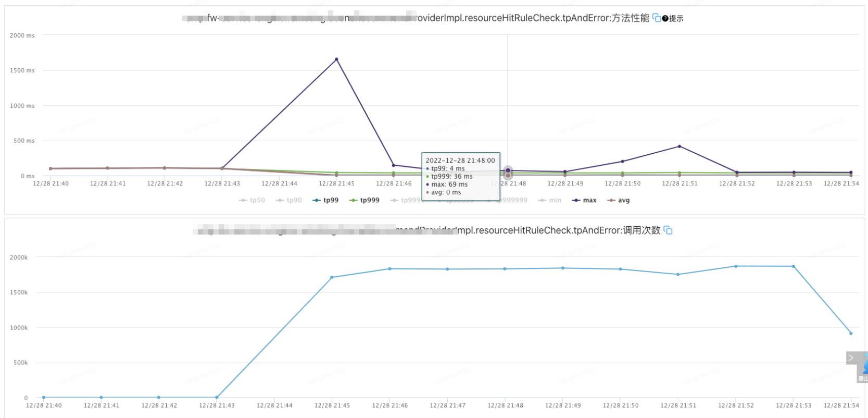Click the 500 ms axis label

click(24, 141)
